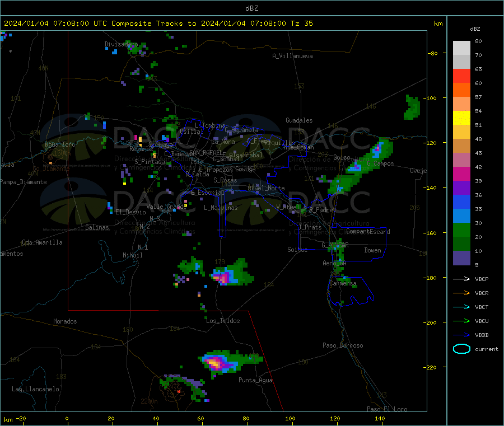Click the 'Paso_Barroso' map label
This screenshot has width=504, height=426.
coord(343,345)
